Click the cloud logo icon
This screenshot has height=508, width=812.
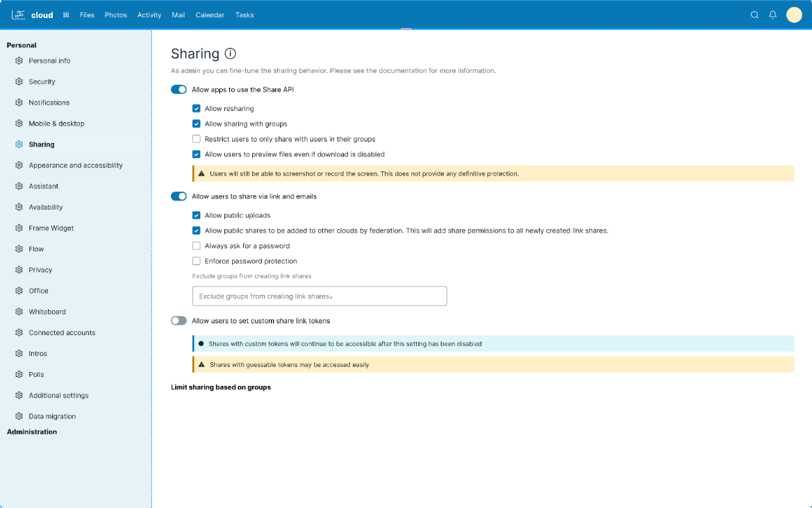click(x=19, y=15)
